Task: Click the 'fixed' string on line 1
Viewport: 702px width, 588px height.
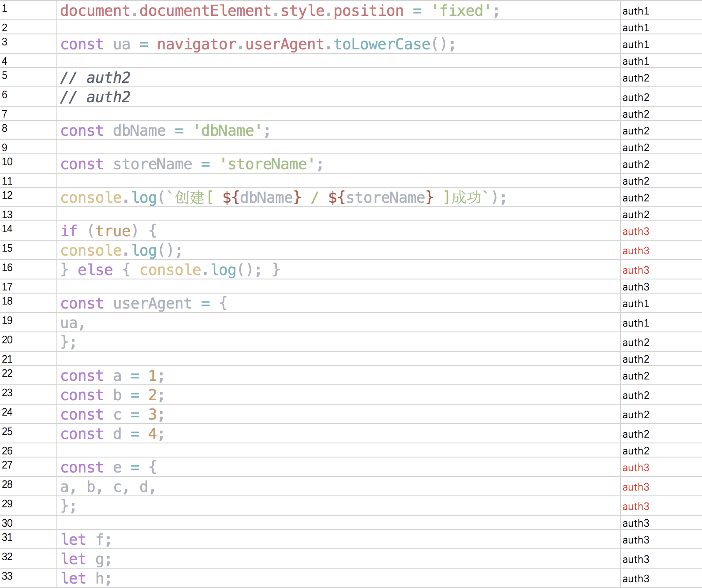Action: coord(461,11)
